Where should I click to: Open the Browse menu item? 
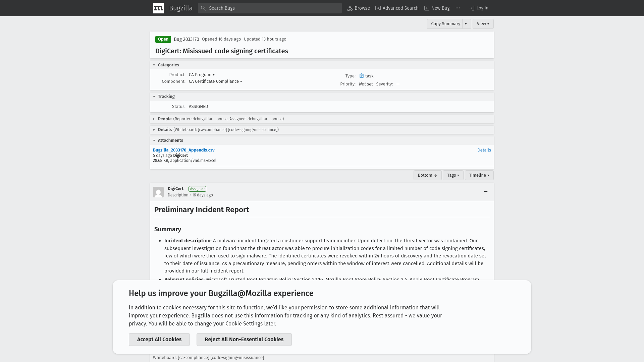(x=359, y=8)
